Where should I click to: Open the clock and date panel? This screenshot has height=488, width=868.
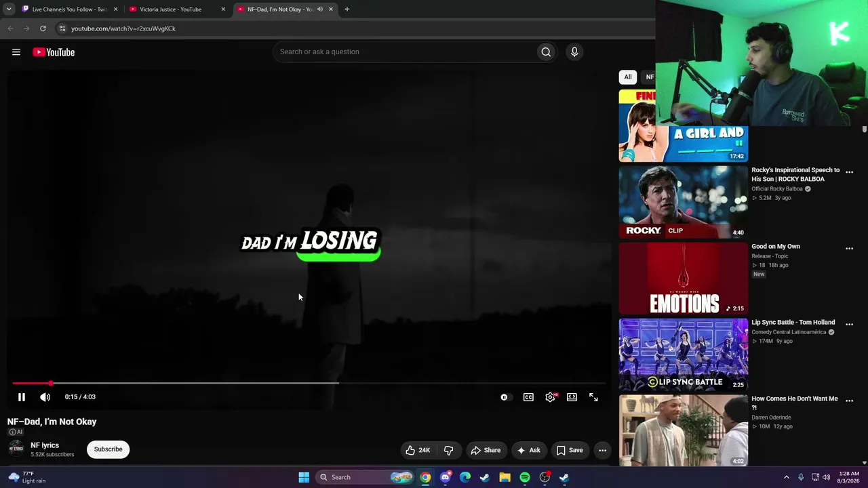[x=849, y=477]
